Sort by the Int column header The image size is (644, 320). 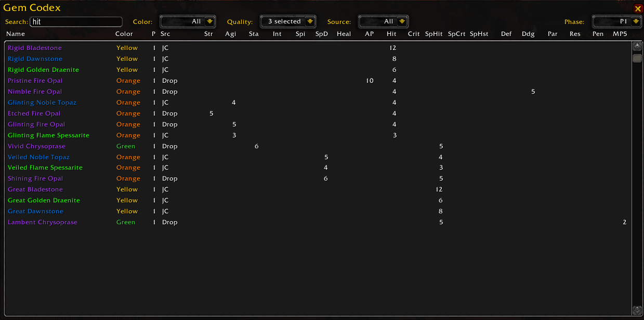tap(277, 34)
